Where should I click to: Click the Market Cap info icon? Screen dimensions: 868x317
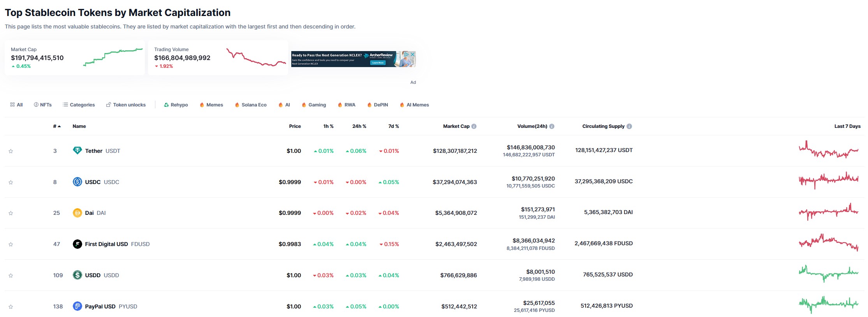tap(474, 126)
